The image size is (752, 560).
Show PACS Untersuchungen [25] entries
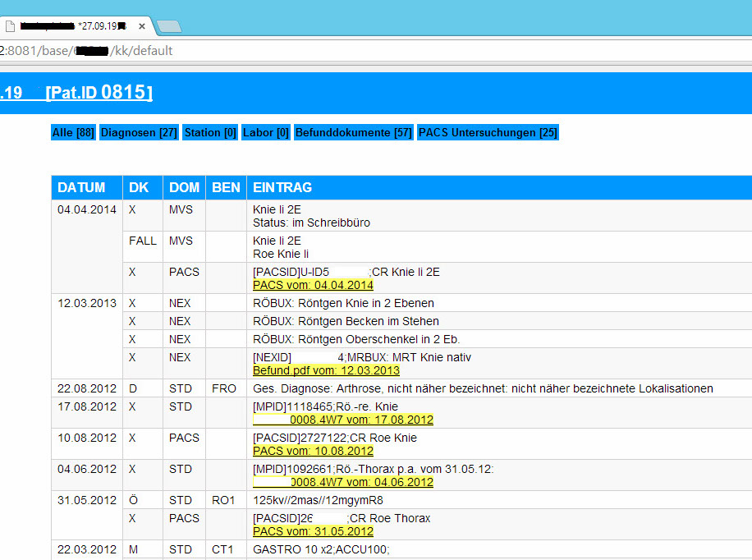(x=488, y=132)
